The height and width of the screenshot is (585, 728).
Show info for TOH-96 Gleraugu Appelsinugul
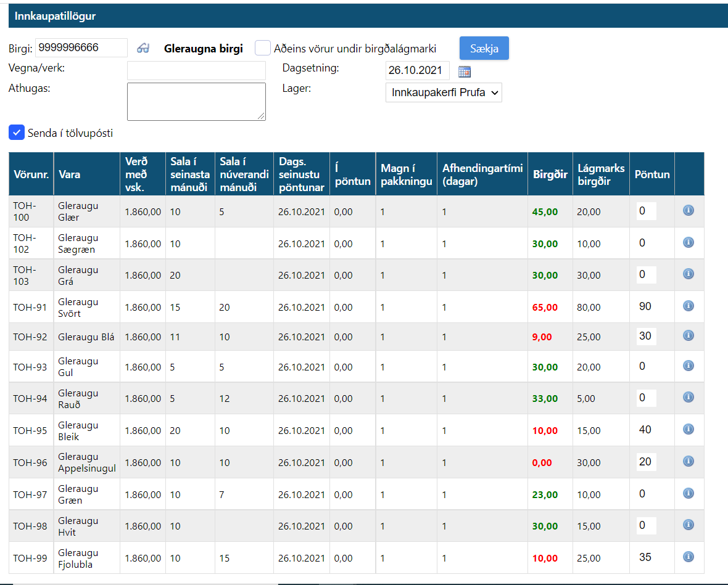(x=689, y=462)
